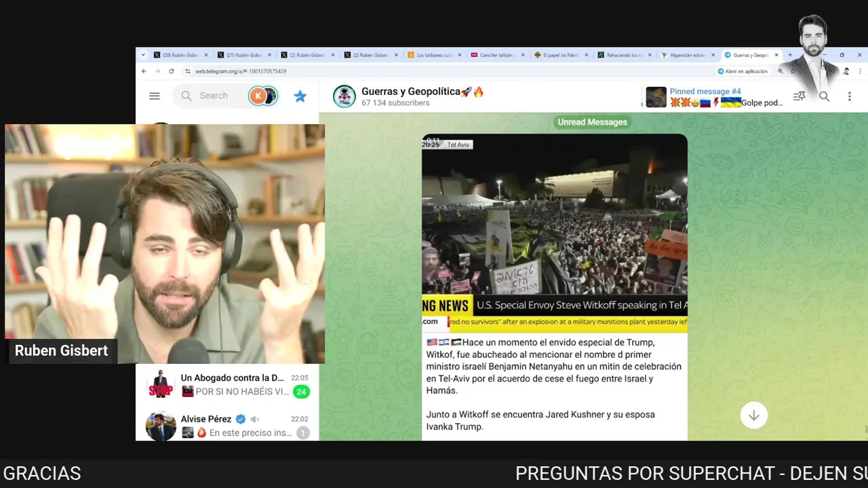This screenshot has height=488, width=868.
Task: Close the Guerras y Geopolítica browser tab
Action: tap(776, 55)
